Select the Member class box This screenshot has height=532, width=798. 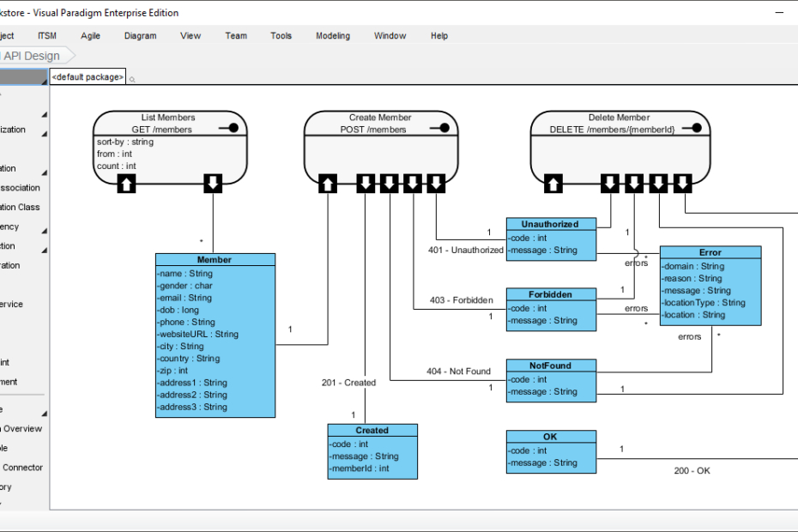215,335
